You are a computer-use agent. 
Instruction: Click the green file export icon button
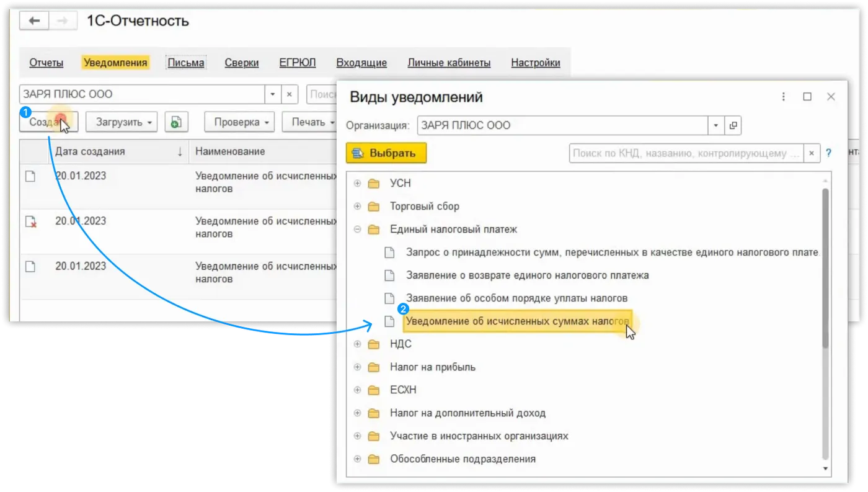click(176, 122)
